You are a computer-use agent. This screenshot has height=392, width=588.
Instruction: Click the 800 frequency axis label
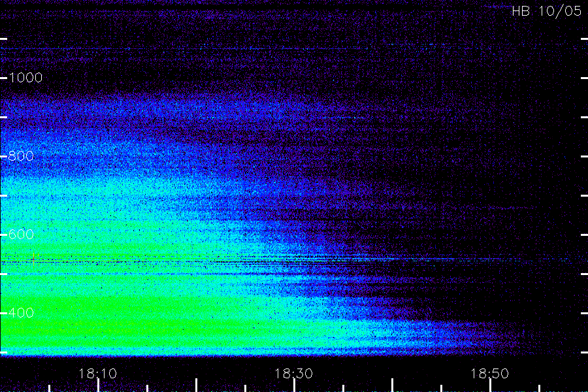click(x=21, y=156)
